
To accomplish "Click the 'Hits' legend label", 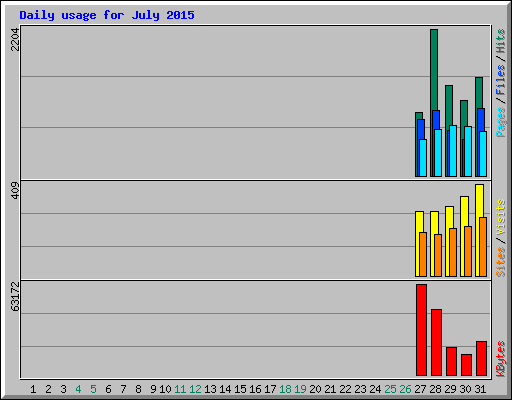I will click(x=501, y=41).
